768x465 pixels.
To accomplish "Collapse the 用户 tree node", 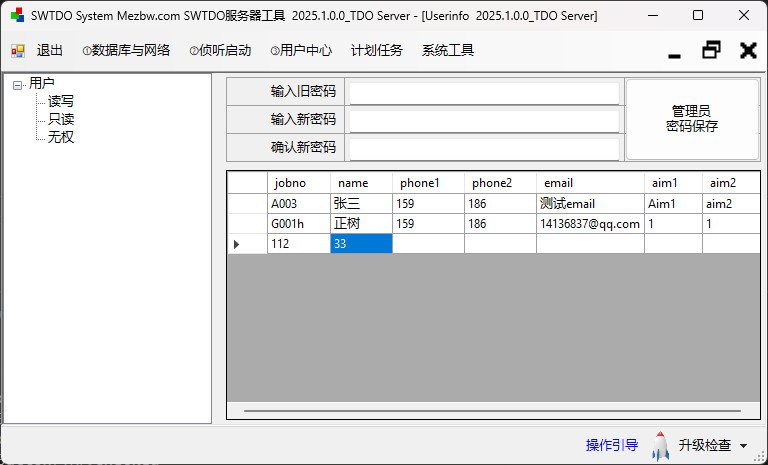I will pyautogui.click(x=18, y=84).
